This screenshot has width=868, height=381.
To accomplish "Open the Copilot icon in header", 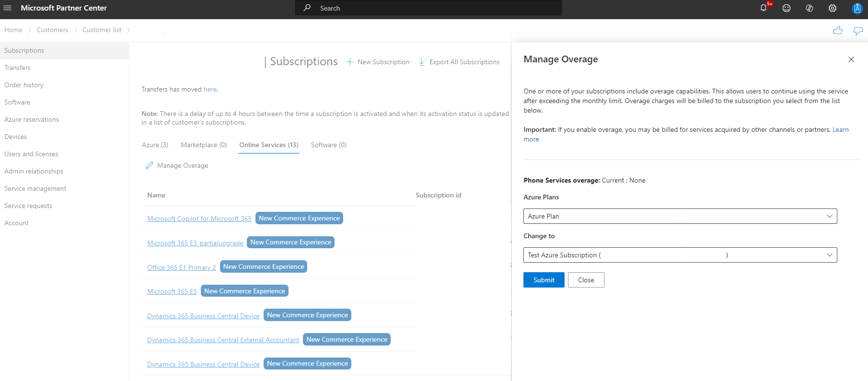I will point(810,8).
